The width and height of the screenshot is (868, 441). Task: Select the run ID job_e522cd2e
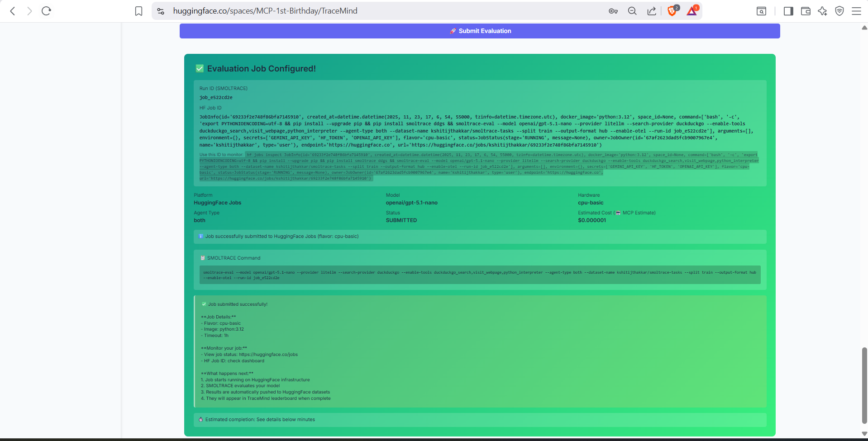[x=216, y=97]
